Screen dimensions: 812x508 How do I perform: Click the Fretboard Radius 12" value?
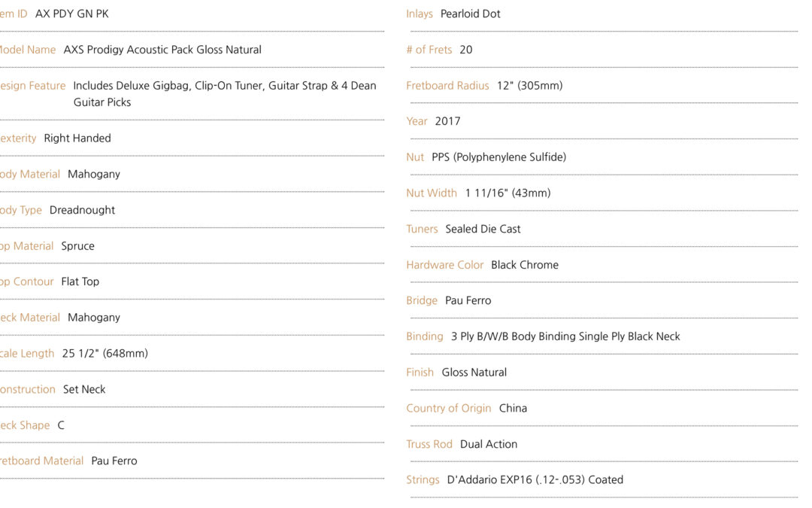pyautogui.click(x=530, y=86)
